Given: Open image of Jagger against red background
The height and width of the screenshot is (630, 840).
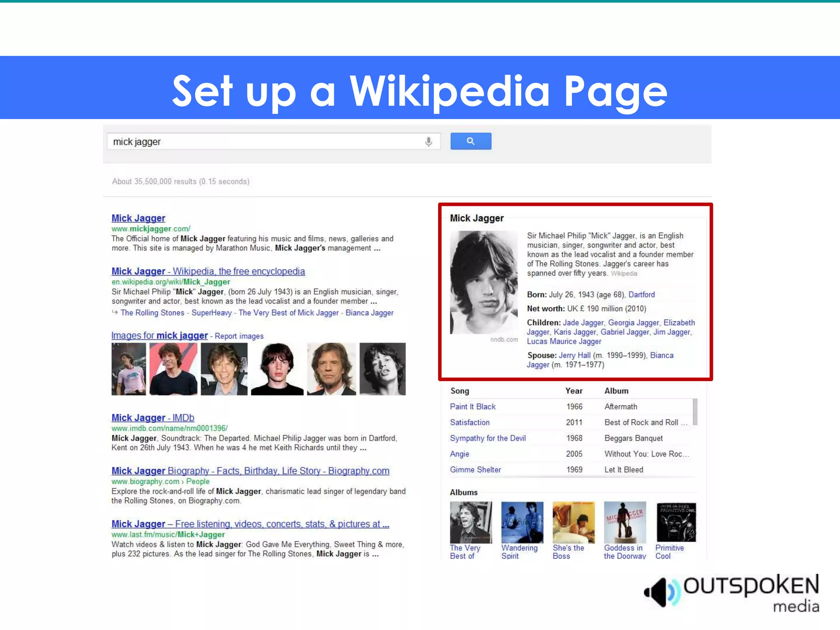Looking at the screenshot, I should [x=173, y=369].
